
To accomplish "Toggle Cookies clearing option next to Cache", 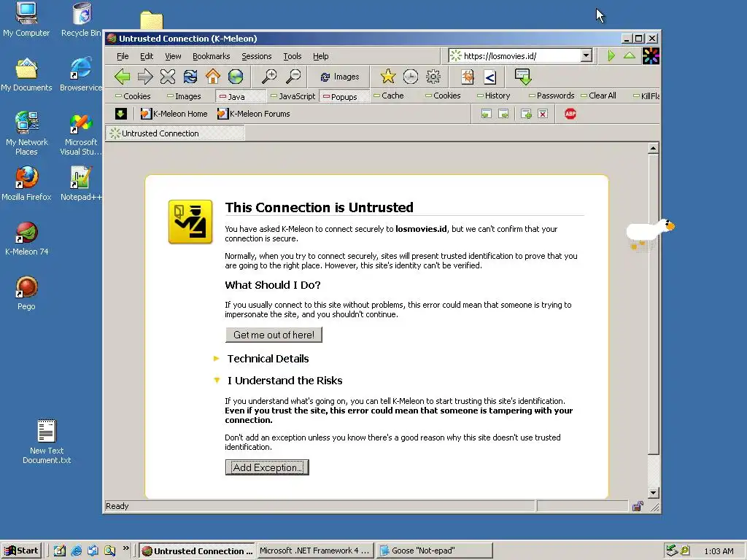I will click(443, 96).
